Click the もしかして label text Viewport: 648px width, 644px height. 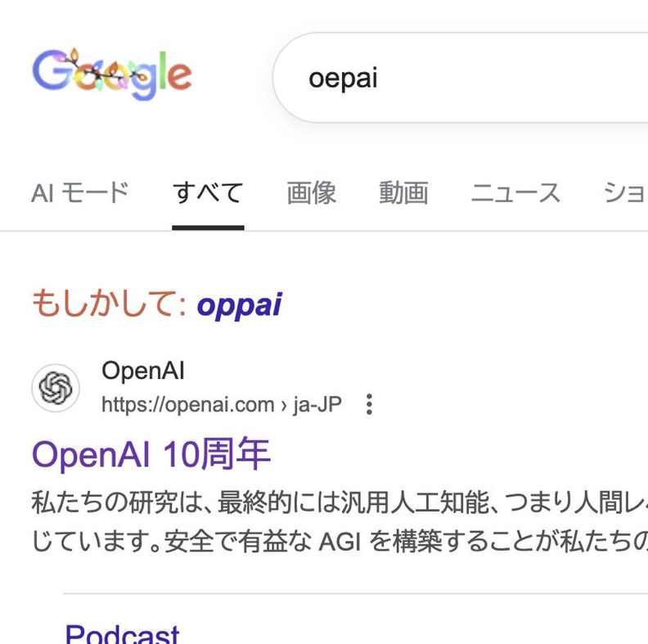pos(110,305)
